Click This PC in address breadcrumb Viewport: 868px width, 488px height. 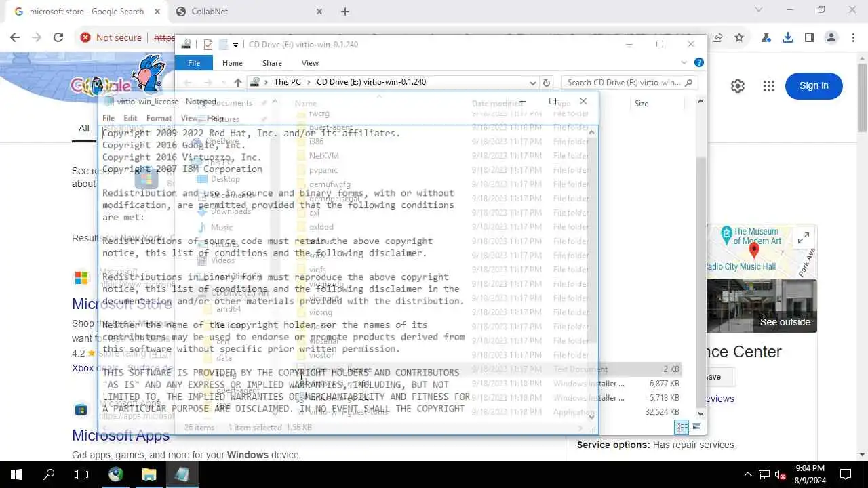(x=287, y=82)
